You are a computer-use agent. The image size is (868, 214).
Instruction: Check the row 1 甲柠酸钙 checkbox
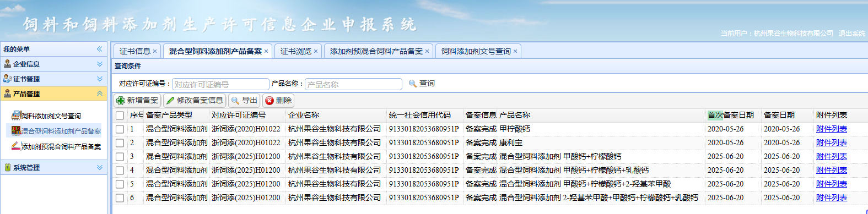(x=120, y=129)
